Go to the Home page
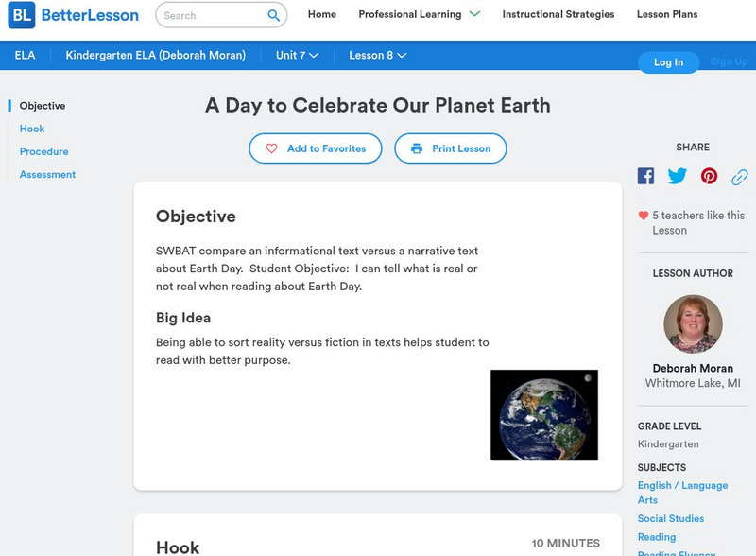 point(322,14)
